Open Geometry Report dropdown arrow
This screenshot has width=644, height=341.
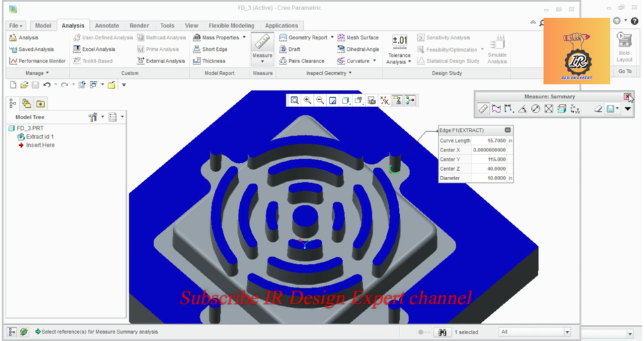(332, 38)
